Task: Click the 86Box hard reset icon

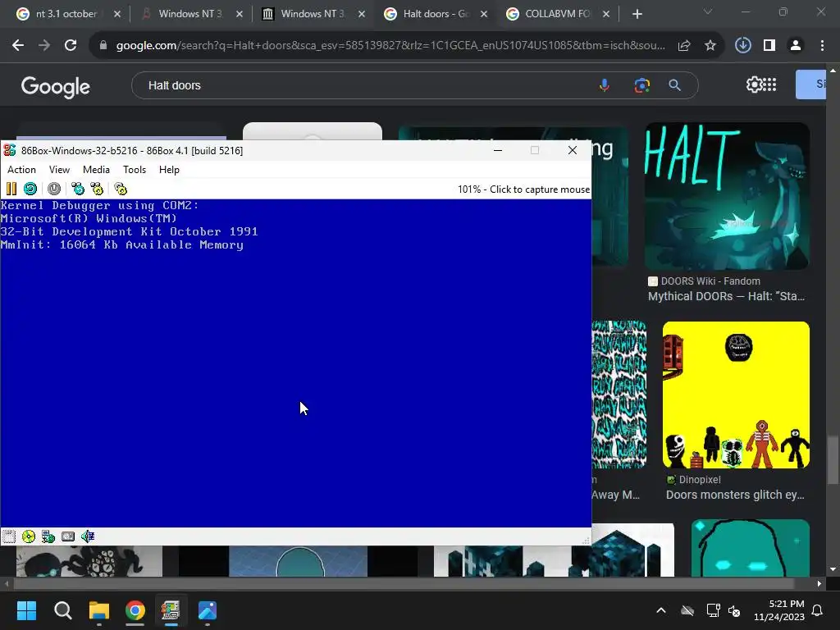Action: (x=30, y=189)
